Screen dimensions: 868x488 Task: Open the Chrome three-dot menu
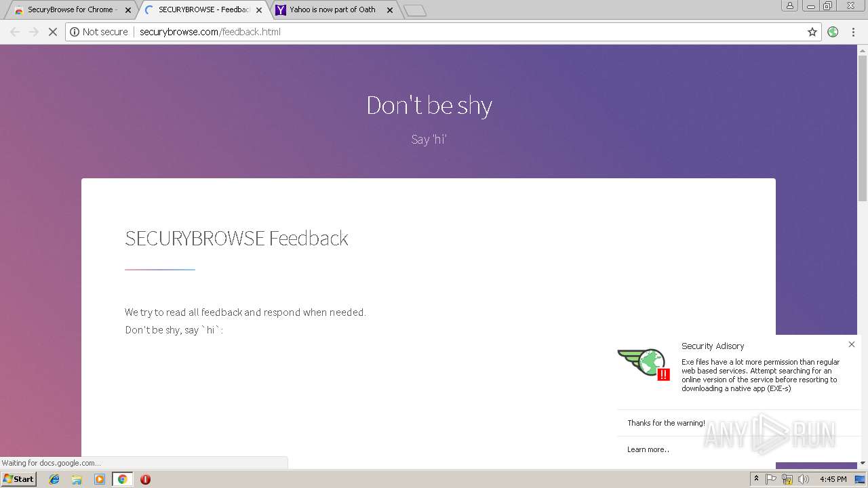click(x=853, y=32)
